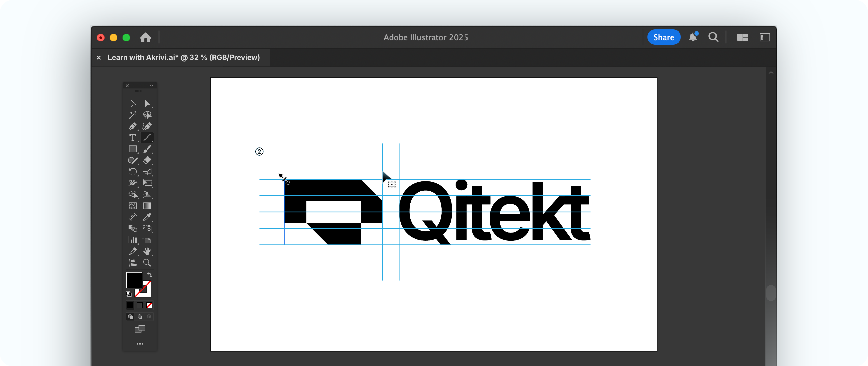This screenshot has height=366, width=868.
Task: Open the Gradient tool
Action: pos(147,206)
